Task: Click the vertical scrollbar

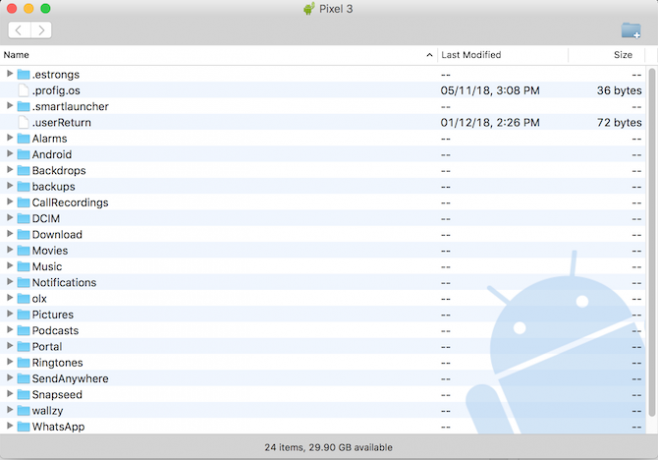Action: coord(651,242)
